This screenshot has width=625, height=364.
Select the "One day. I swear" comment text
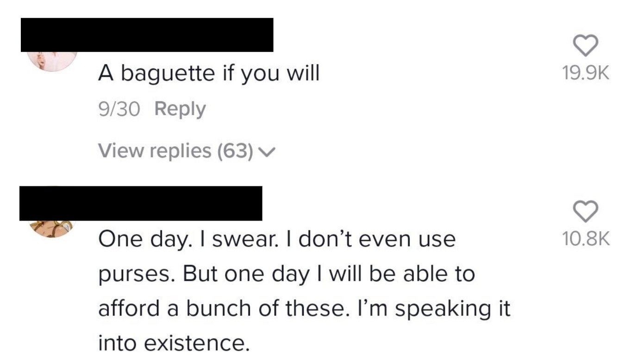pyautogui.click(x=304, y=291)
